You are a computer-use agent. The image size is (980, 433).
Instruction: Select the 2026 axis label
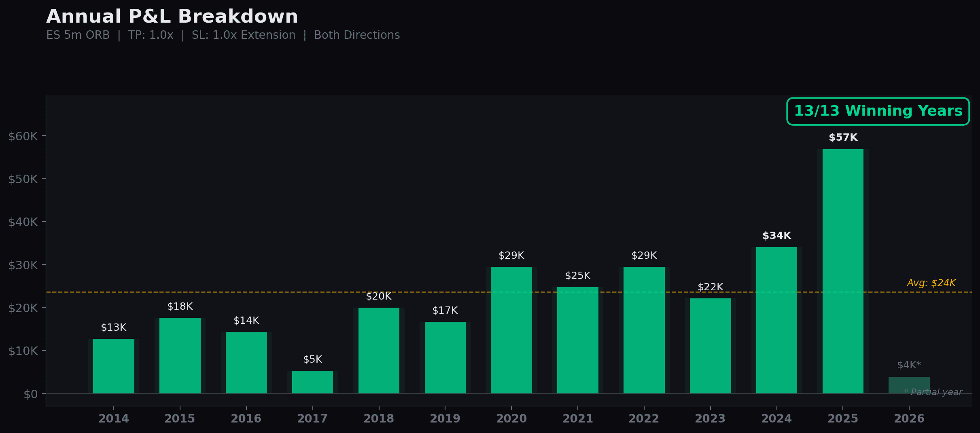pos(909,419)
